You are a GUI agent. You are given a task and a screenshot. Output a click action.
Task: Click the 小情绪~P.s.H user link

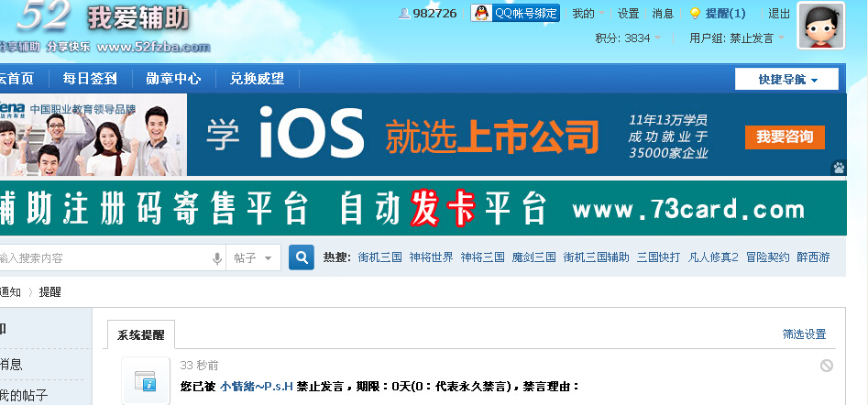257,386
